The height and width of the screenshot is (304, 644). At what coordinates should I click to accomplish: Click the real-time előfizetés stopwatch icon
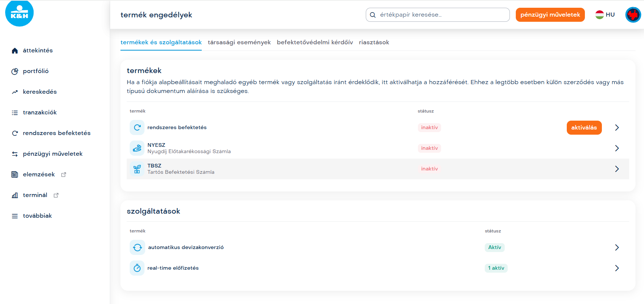pos(137,268)
